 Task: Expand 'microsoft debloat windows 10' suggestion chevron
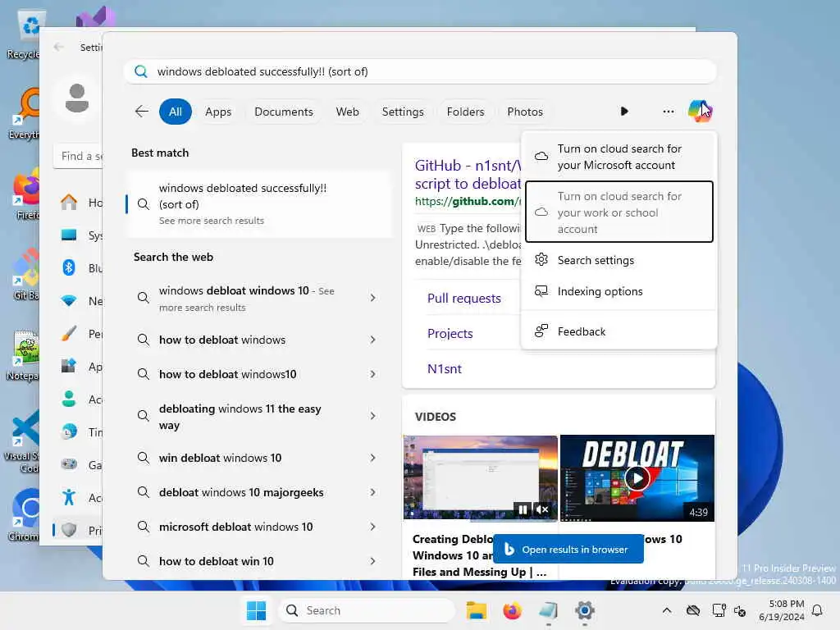373,527
